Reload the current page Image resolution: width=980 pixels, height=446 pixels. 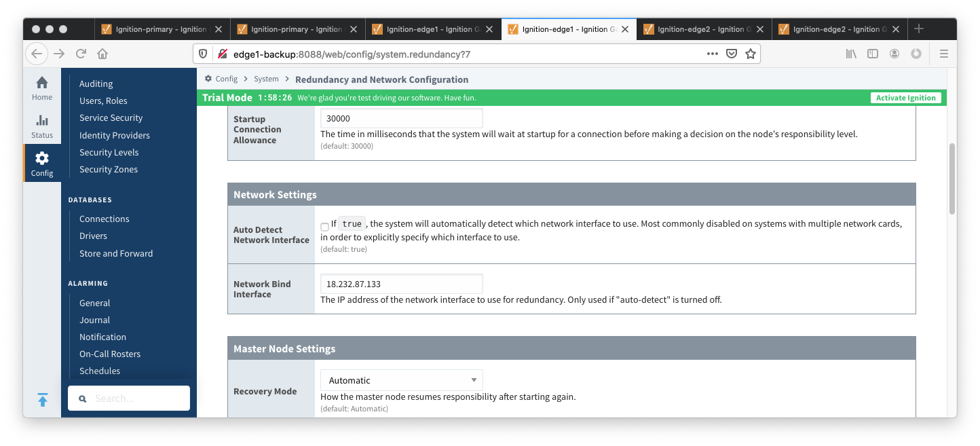click(x=81, y=54)
